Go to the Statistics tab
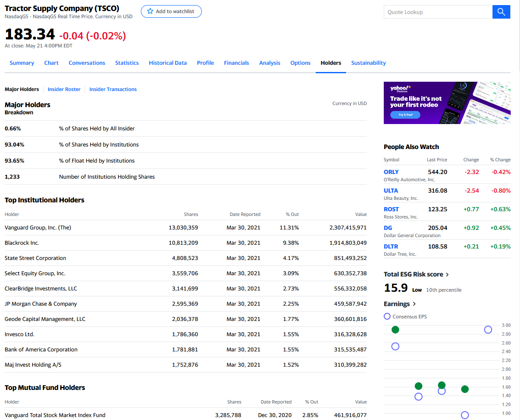This screenshot has height=420, width=520. (127, 63)
